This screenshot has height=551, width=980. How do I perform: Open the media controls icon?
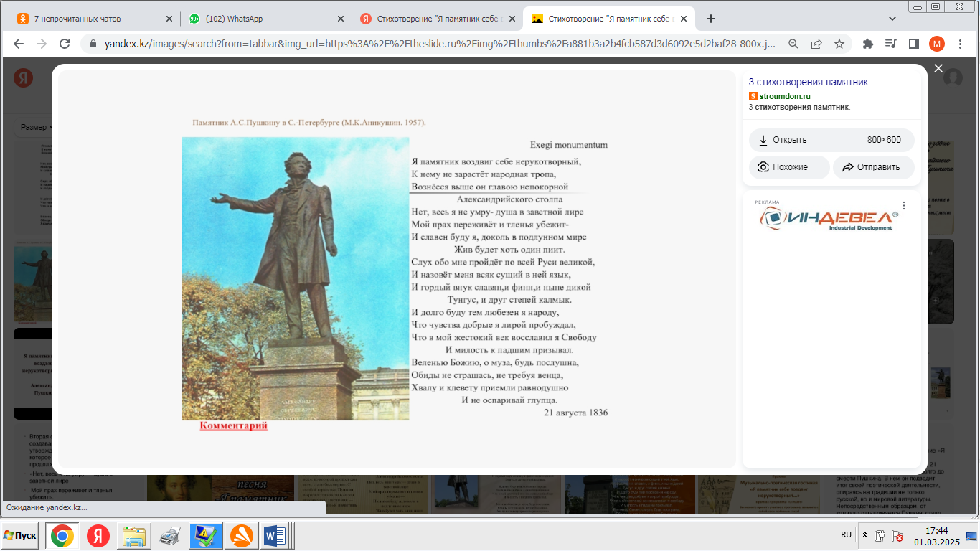(891, 44)
